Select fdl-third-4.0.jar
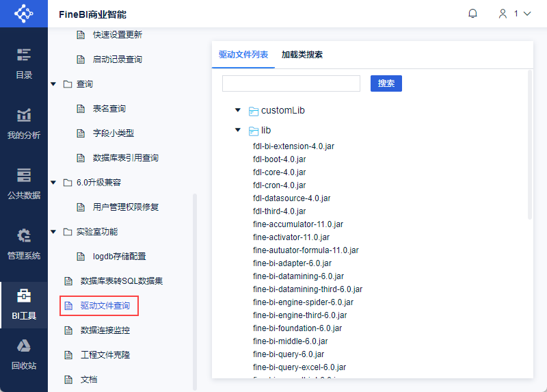 click(280, 211)
